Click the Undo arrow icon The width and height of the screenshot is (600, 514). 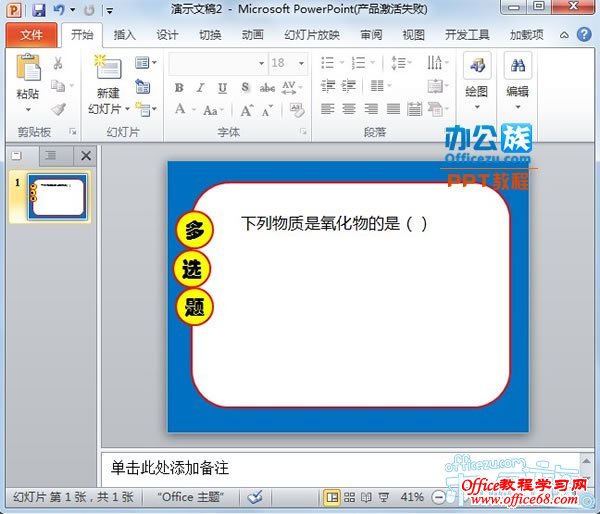59,10
